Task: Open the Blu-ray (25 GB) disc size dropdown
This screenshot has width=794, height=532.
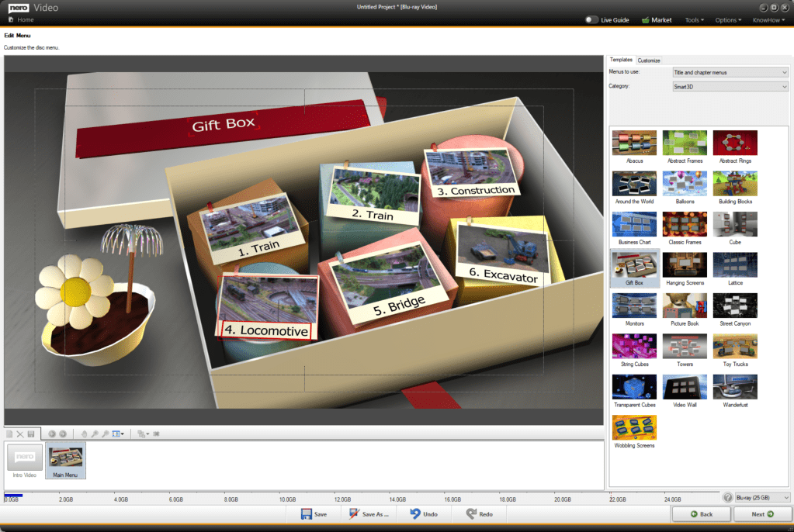Action: pos(761,497)
